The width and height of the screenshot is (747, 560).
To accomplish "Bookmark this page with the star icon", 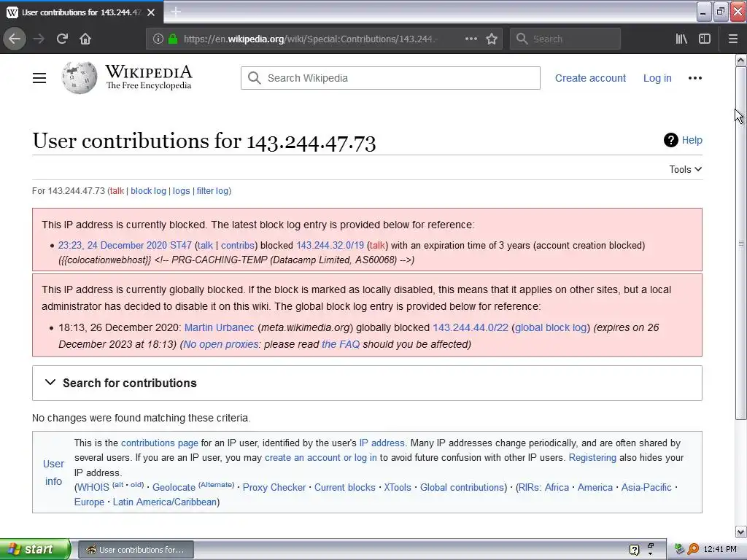I will tap(492, 39).
